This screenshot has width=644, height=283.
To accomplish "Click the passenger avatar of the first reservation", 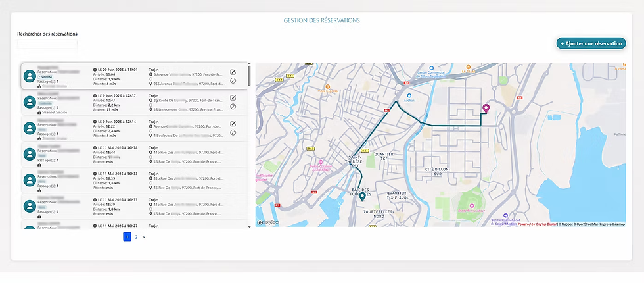I will [x=30, y=76].
